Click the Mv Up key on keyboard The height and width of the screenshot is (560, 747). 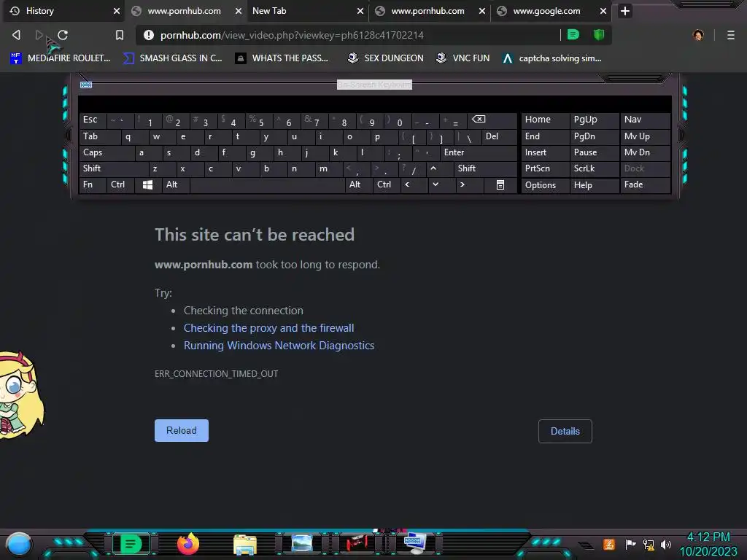tap(645, 136)
